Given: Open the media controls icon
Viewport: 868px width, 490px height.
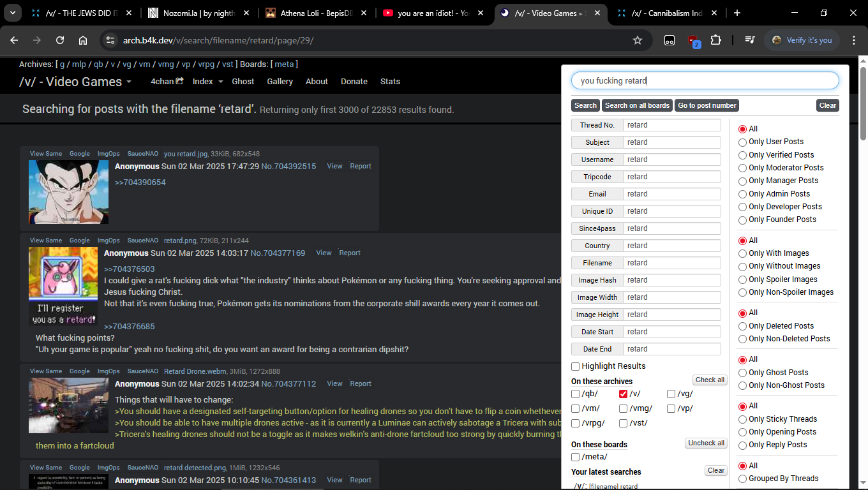Looking at the screenshot, I should (750, 40).
